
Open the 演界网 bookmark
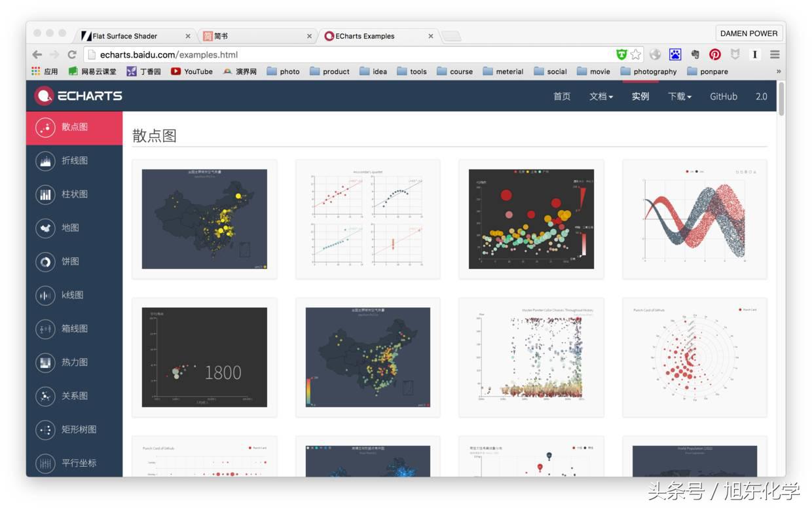pos(240,71)
